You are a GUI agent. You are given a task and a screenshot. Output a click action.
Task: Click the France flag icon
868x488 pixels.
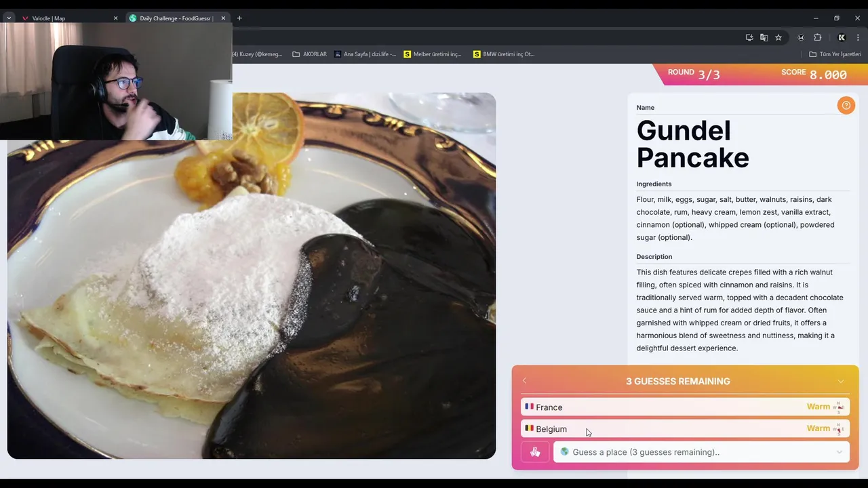529,407
